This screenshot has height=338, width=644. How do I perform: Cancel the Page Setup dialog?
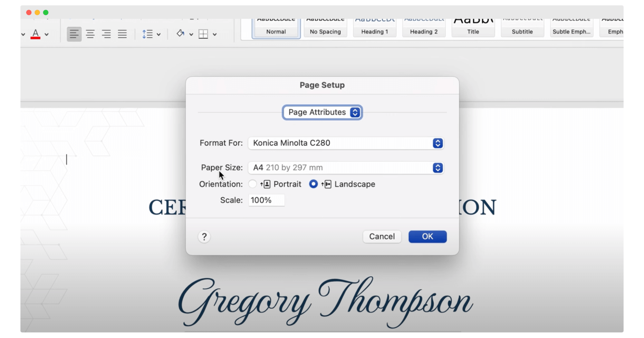[x=382, y=237]
